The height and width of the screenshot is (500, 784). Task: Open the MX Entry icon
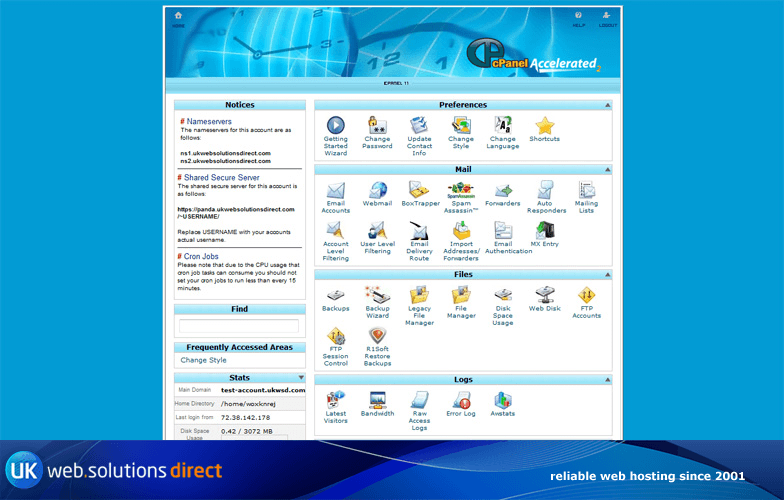click(544, 231)
